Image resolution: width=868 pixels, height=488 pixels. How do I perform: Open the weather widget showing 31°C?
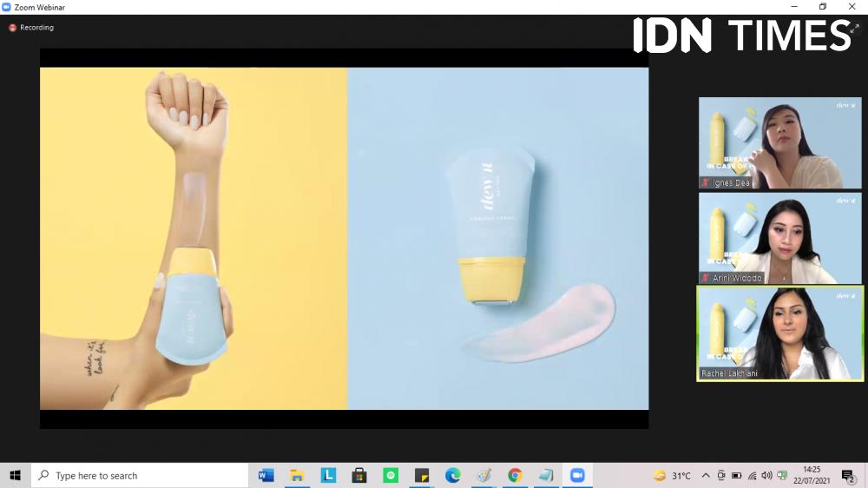[672, 475]
